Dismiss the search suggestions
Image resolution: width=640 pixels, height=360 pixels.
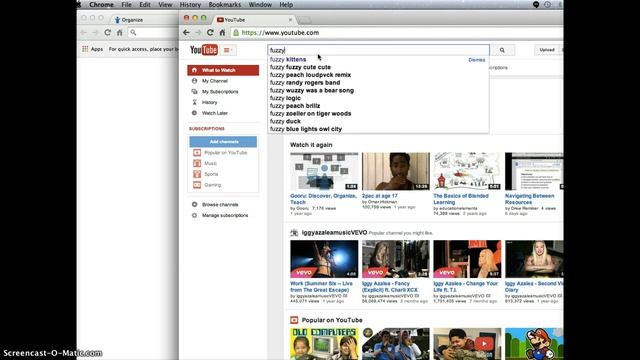[477, 60]
